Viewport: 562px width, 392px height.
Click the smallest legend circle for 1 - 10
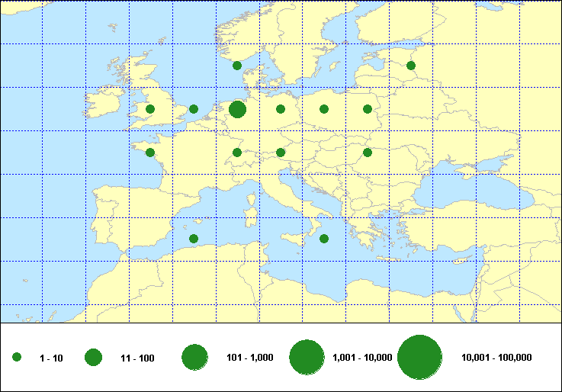(x=17, y=358)
